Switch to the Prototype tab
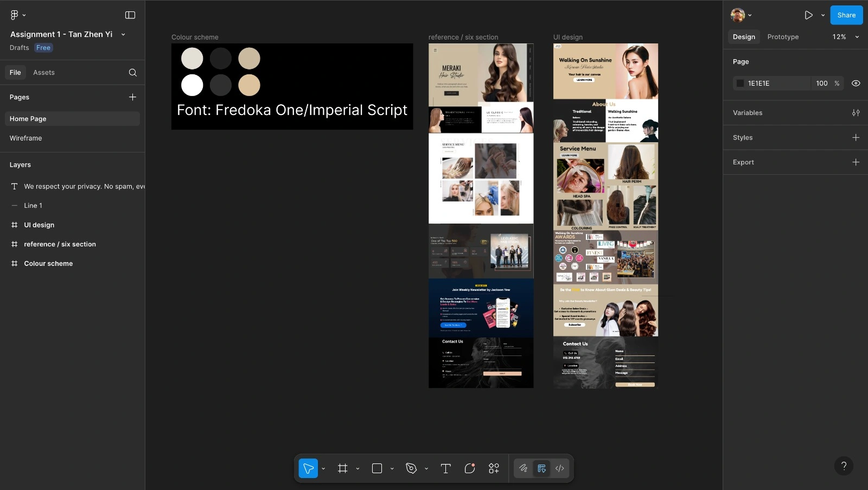This screenshot has width=868, height=490. click(x=782, y=37)
